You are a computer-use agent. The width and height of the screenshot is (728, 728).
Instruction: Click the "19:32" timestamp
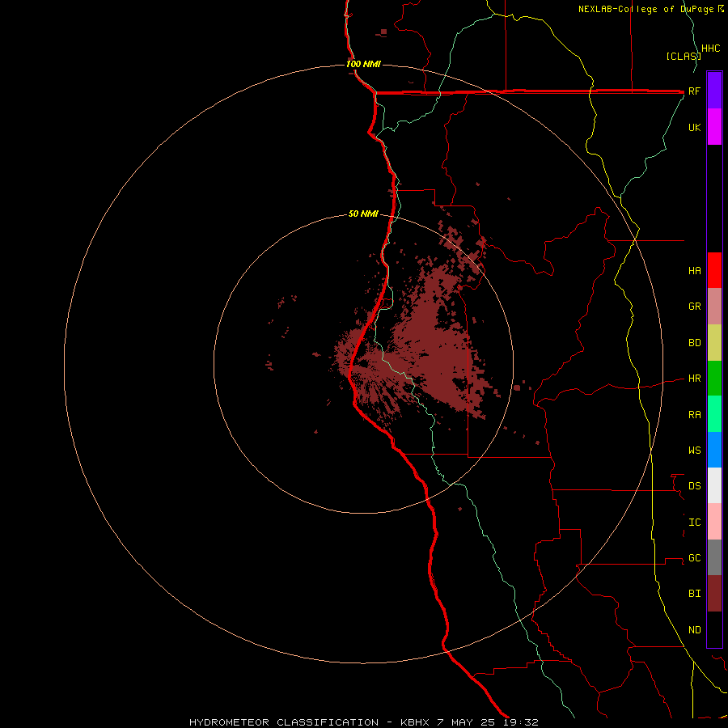click(x=521, y=722)
